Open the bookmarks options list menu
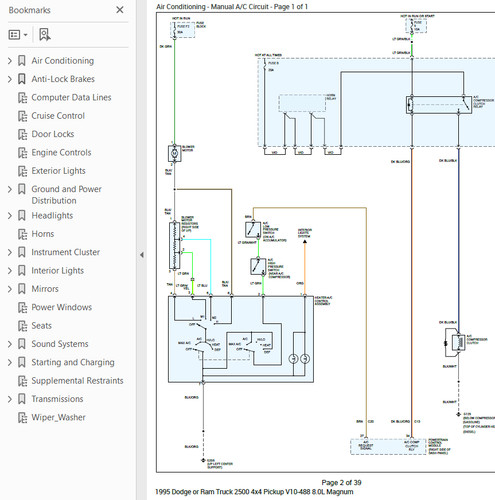 [x=18, y=35]
